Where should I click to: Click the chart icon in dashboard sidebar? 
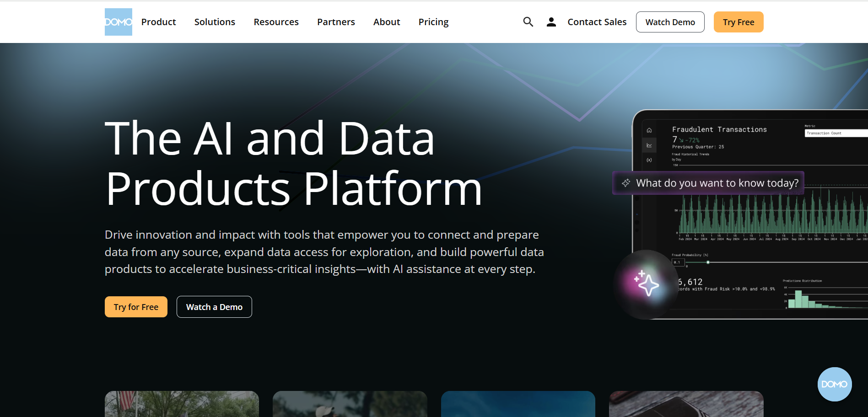(649, 145)
